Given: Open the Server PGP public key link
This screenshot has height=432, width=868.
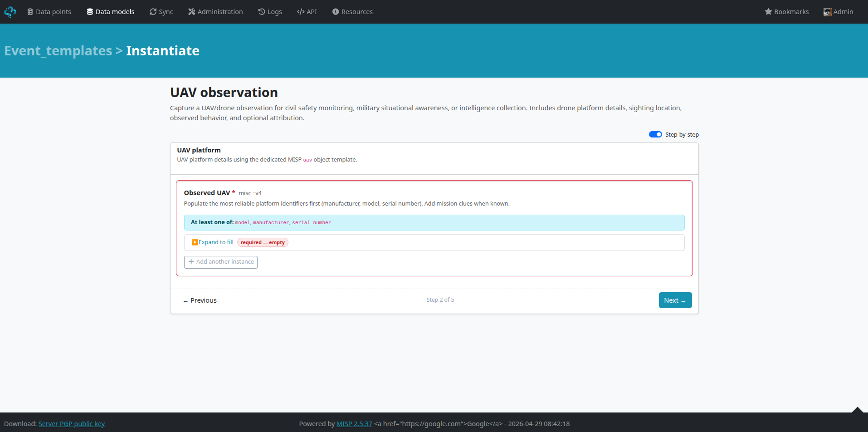Looking at the screenshot, I should [x=72, y=424].
